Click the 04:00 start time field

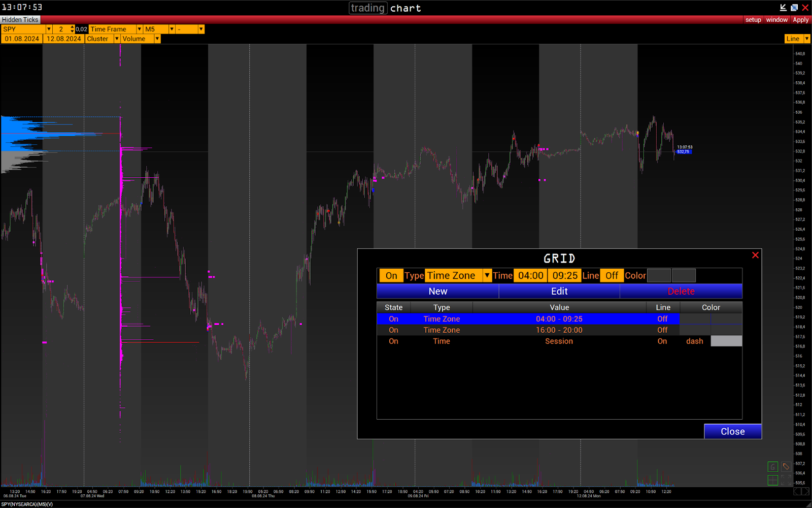coord(530,276)
